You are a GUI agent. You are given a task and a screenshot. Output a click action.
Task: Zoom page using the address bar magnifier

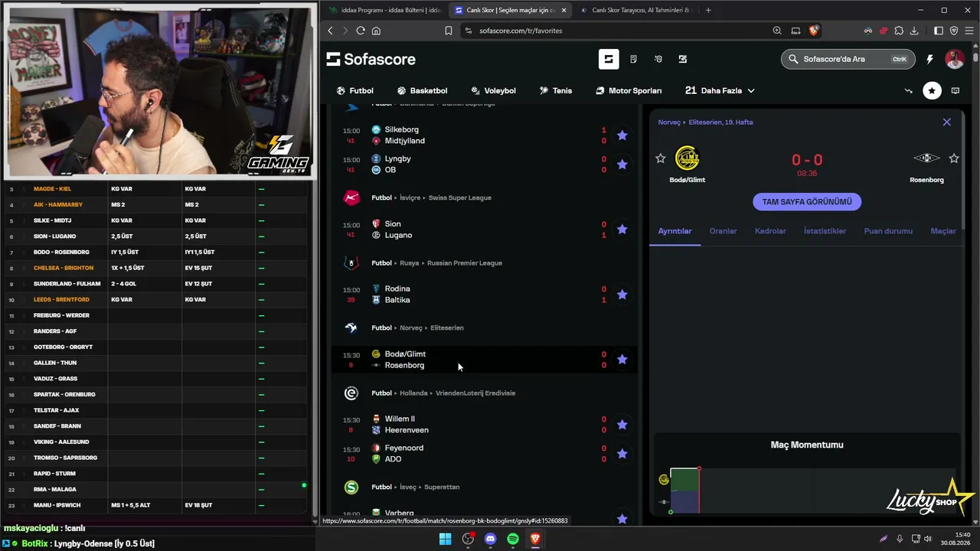click(777, 31)
